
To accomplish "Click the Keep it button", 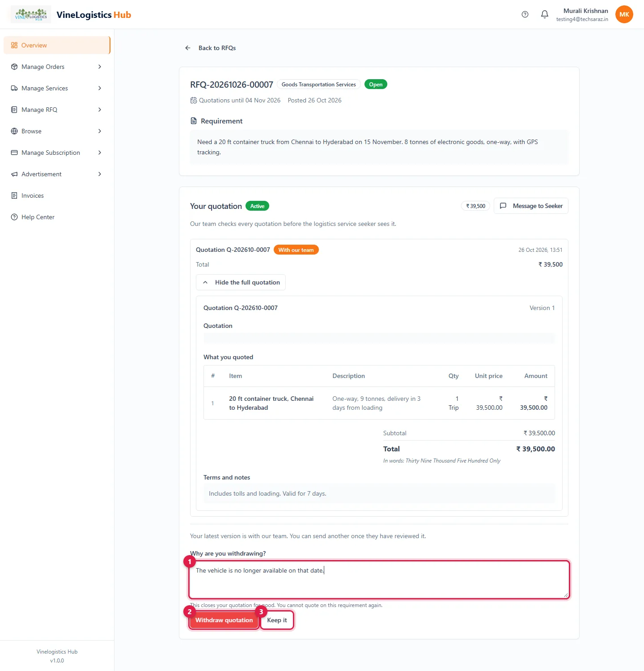I will click(x=277, y=620).
